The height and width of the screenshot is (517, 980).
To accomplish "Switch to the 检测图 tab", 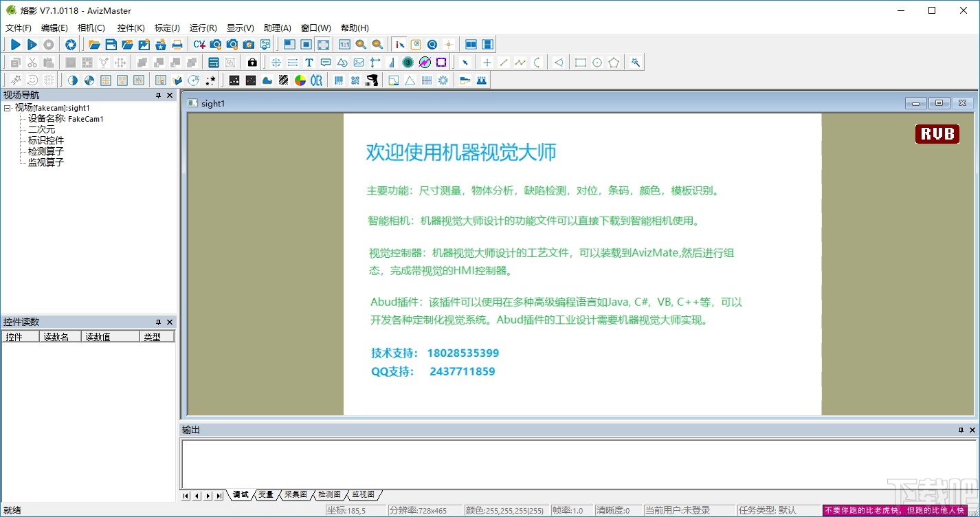I will point(328,494).
